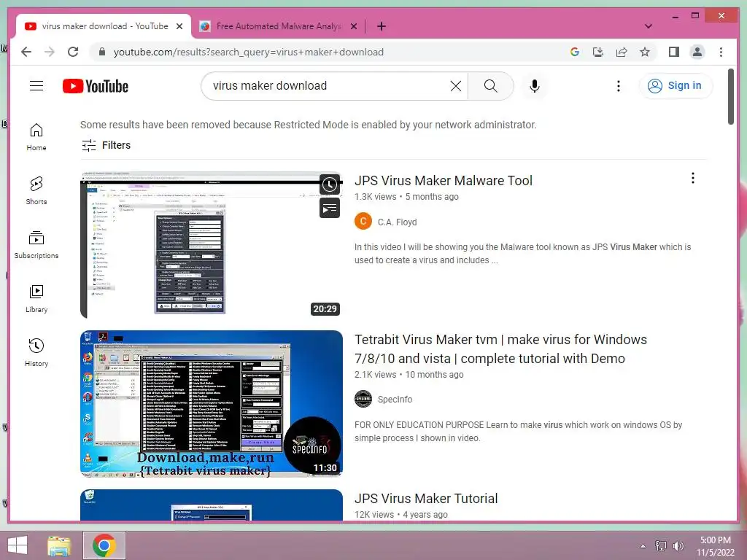
Task: Open Shorts in the sidebar
Action: (36, 191)
